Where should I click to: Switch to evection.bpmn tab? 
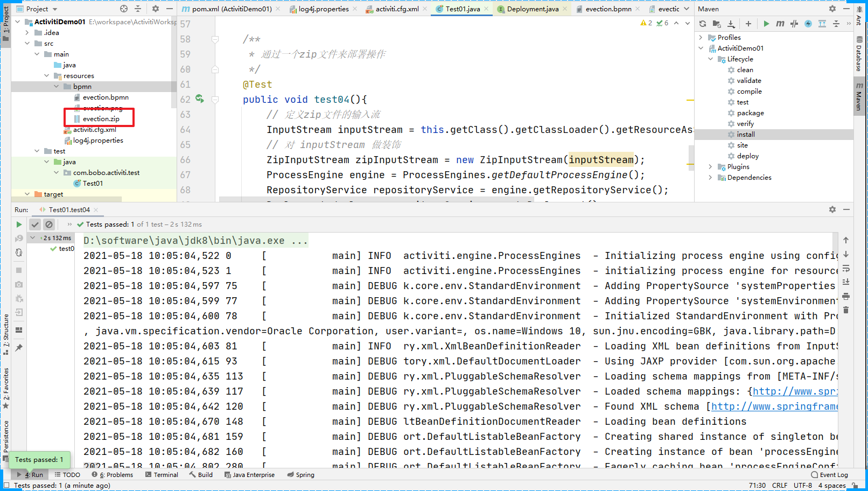point(608,9)
